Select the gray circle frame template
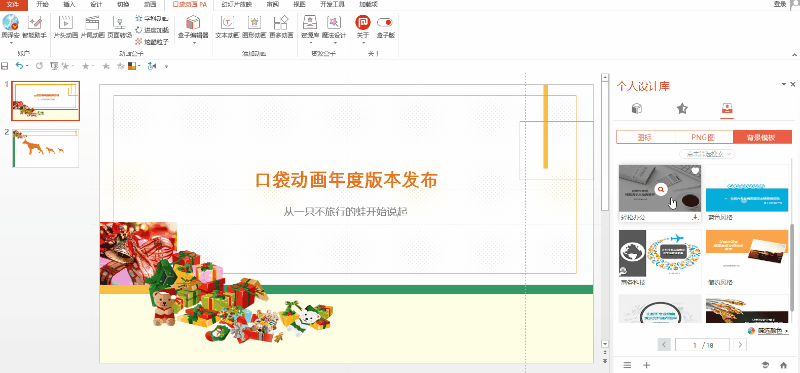This screenshot has height=373, width=800. [660, 309]
